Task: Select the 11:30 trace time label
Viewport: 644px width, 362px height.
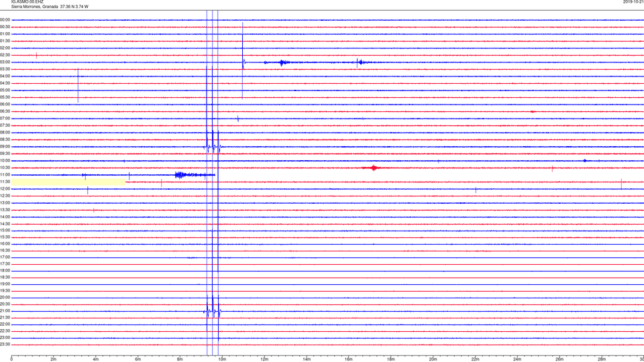Action: [5, 182]
